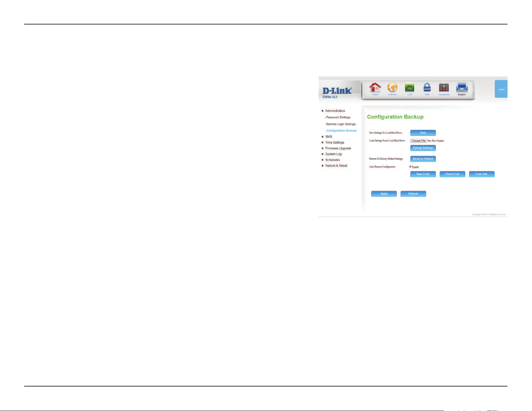The width and height of the screenshot is (532, 411).
Task: Select Schedules in the sidebar
Action: coord(332,160)
